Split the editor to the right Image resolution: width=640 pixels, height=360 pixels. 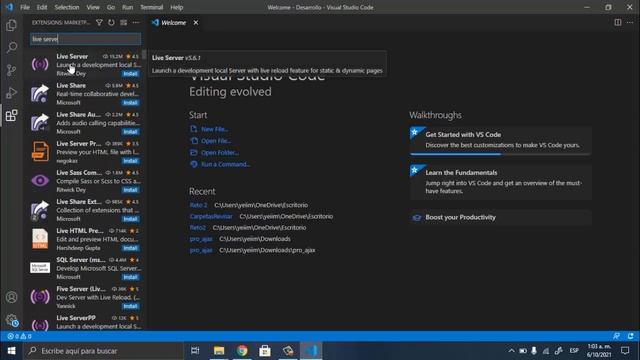tap(618, 22)
